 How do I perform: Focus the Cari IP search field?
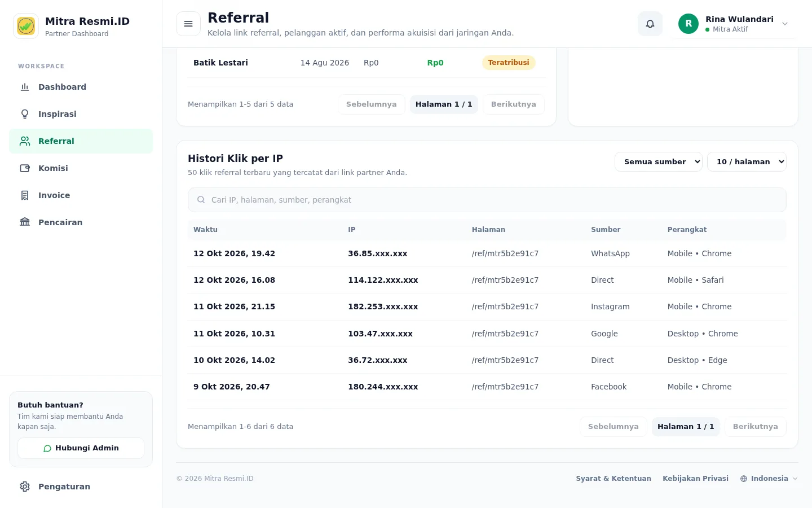[487, 200]
